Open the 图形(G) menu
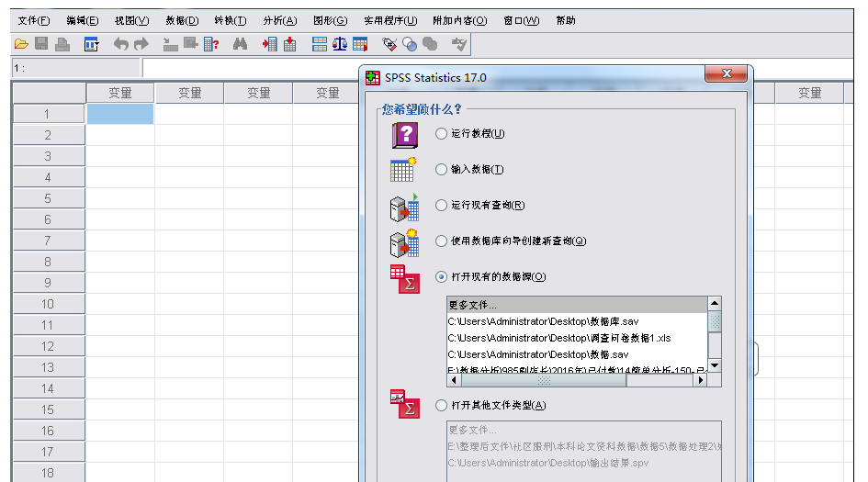868x482 pixels. (x=331, y=21)
